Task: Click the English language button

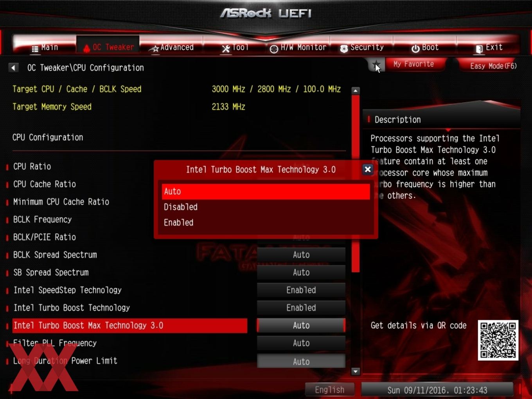Action: click(330, 390)
